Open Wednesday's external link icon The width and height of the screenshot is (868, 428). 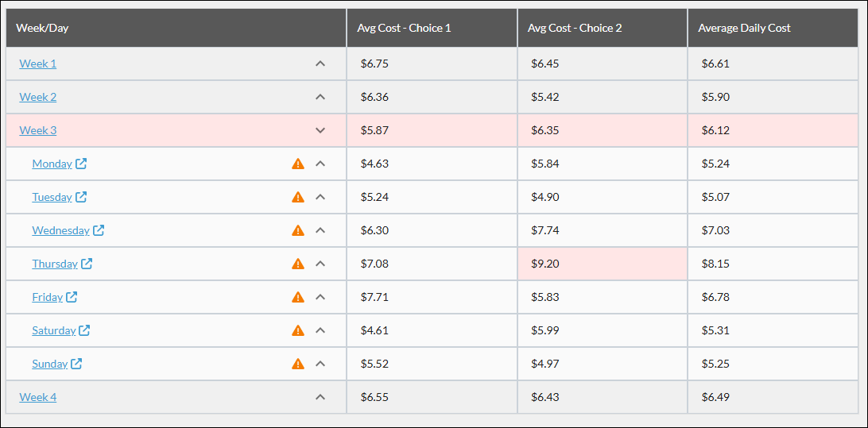(99, 230)
